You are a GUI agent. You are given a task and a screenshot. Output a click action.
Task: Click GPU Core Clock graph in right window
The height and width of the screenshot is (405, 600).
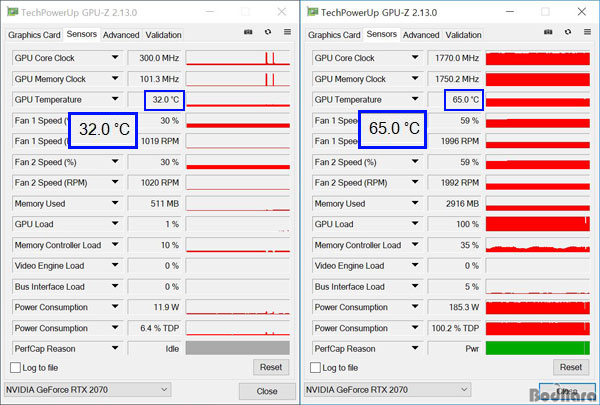click(x=538, y=58)
